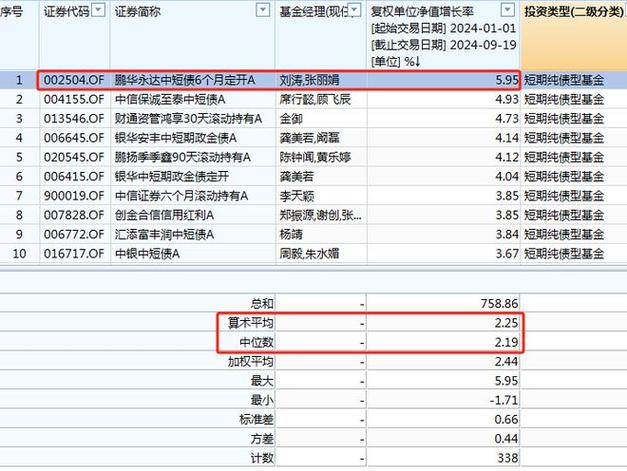Open the 证券代码 column filter dropdown
The height and width of the screenshot is (471, 627).
coord(99,10)
